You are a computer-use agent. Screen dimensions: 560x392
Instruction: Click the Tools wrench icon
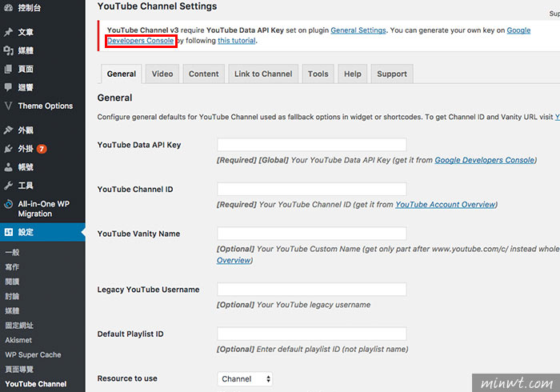pyautogui.click(x=8, y=186)
